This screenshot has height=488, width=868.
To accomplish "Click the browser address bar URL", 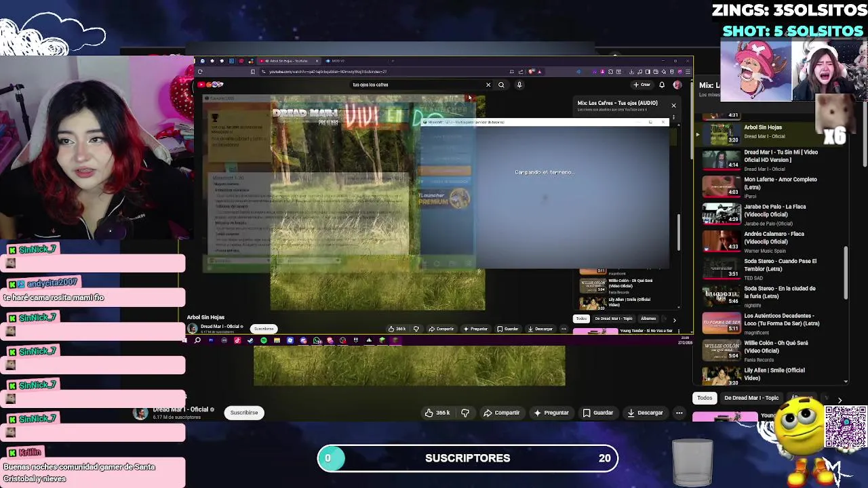I will point(328,71).
